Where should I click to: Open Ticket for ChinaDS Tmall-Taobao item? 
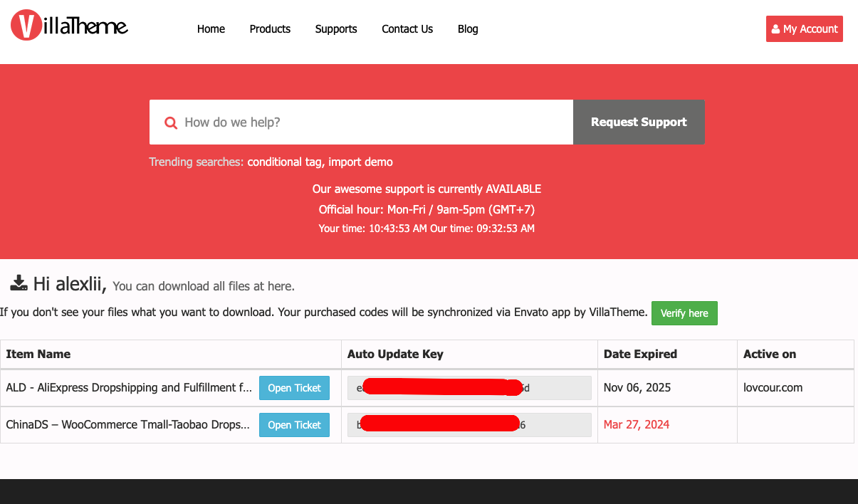[294, 425]
